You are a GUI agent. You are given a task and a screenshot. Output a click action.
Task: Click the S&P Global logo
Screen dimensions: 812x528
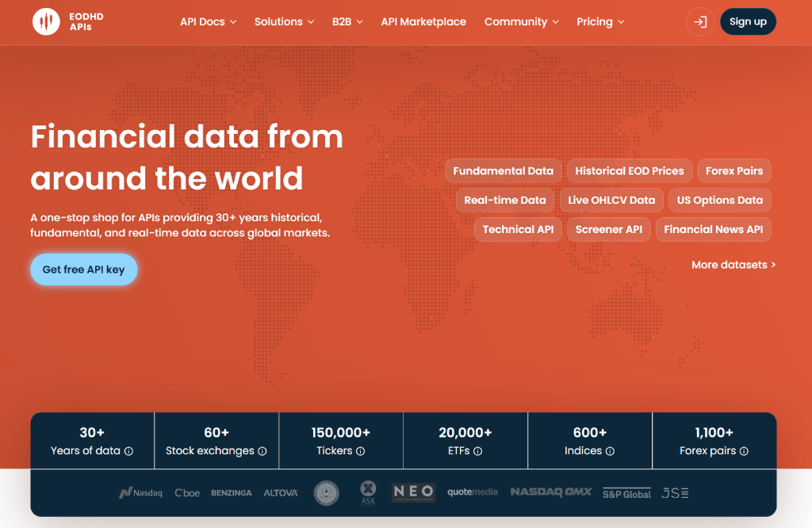tap(627, 492)
